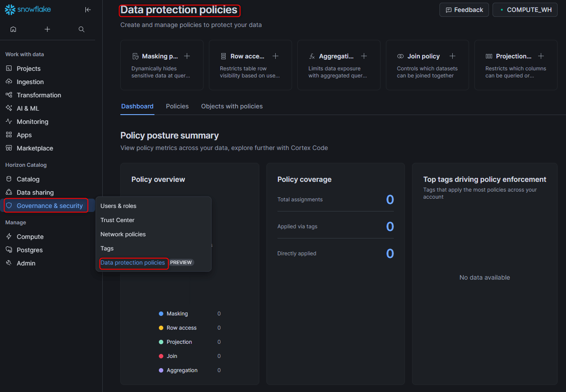Click the Data sharing icon
The width and height of the screenshot is (566, 392).
coord(9,192)
